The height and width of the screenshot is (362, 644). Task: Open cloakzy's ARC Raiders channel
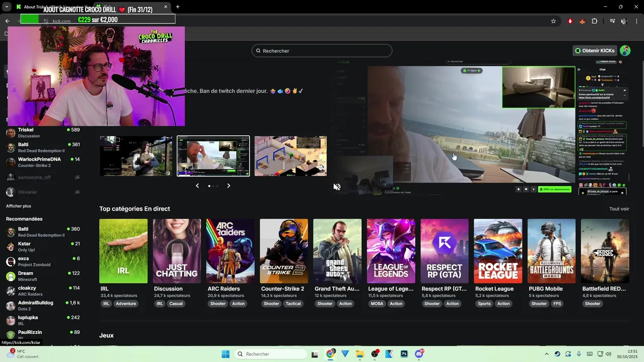[x=43, y=291]
